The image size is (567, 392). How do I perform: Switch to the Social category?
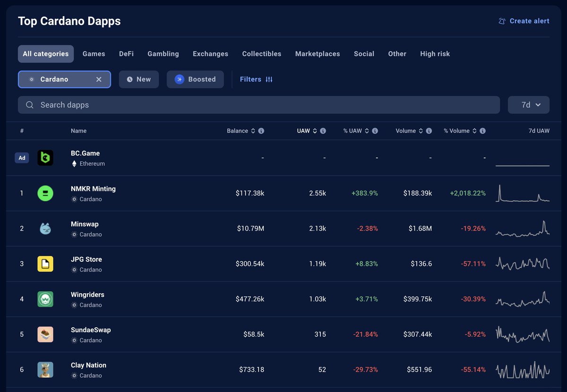click(x=364, y=54)
